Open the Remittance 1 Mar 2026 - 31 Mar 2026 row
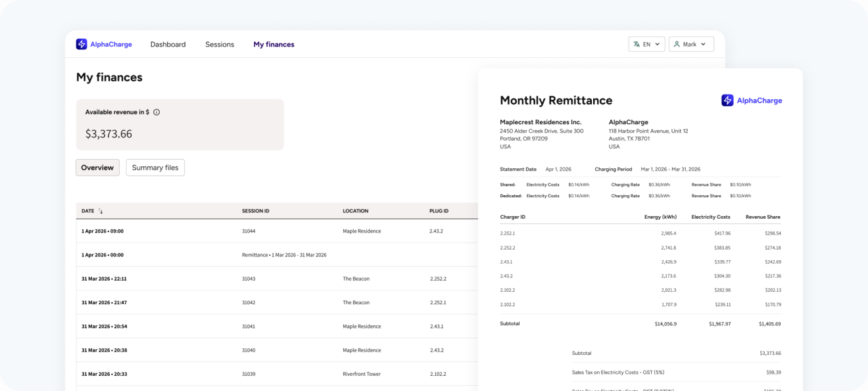 coord(277,255)
